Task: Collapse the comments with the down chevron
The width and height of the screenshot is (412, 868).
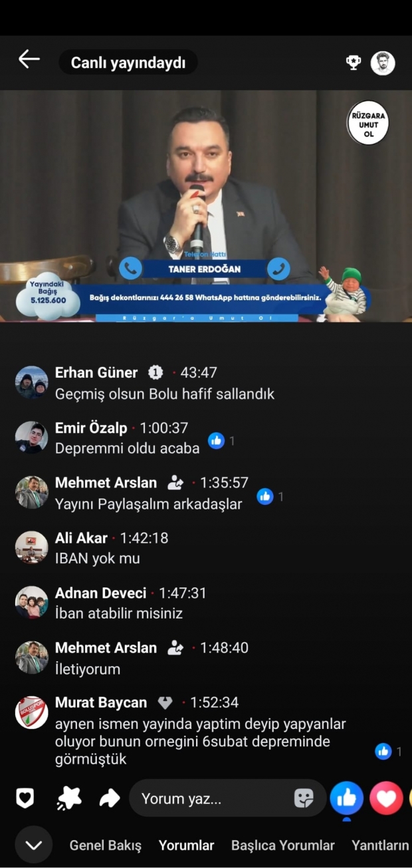Action: pos(33,845)
